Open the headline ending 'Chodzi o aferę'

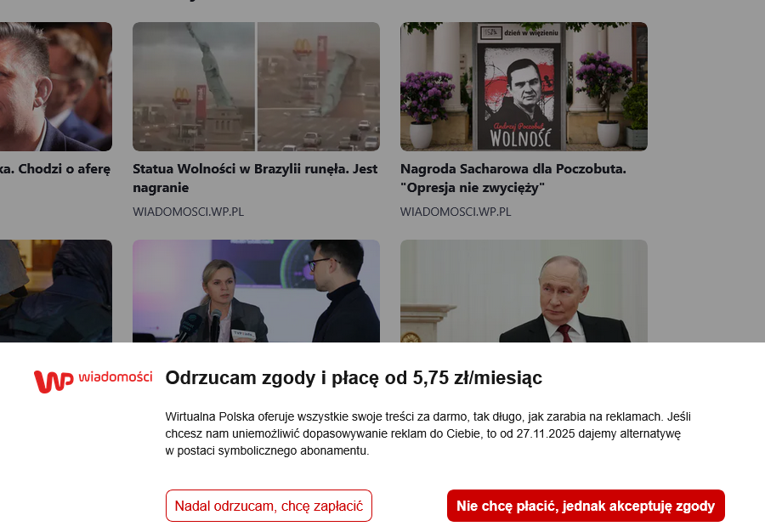click(55, 169)
